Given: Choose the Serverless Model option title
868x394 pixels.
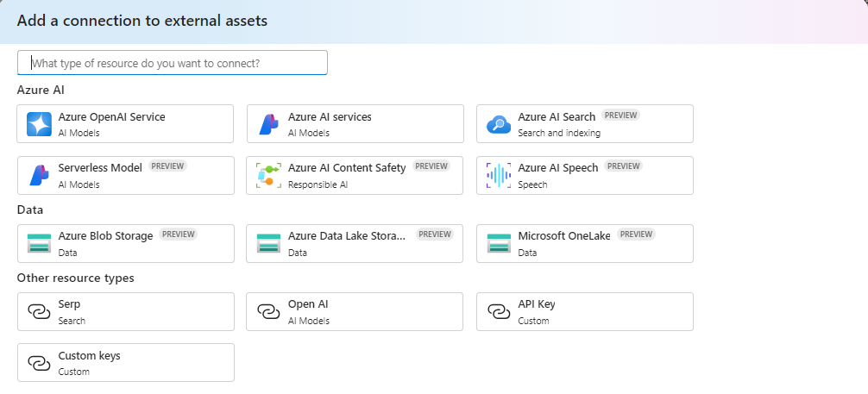Looking at the screenshot, I should click(100, 168).
